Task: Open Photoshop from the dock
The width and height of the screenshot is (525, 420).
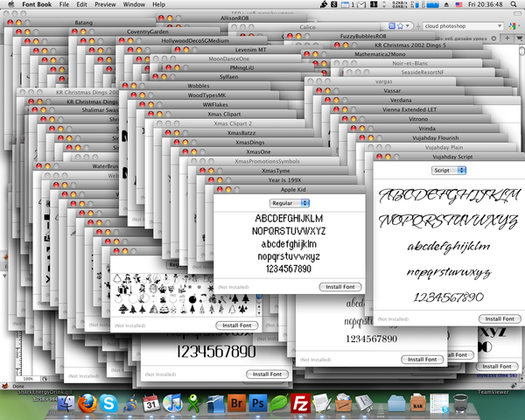Action: (x=255, y=403)
